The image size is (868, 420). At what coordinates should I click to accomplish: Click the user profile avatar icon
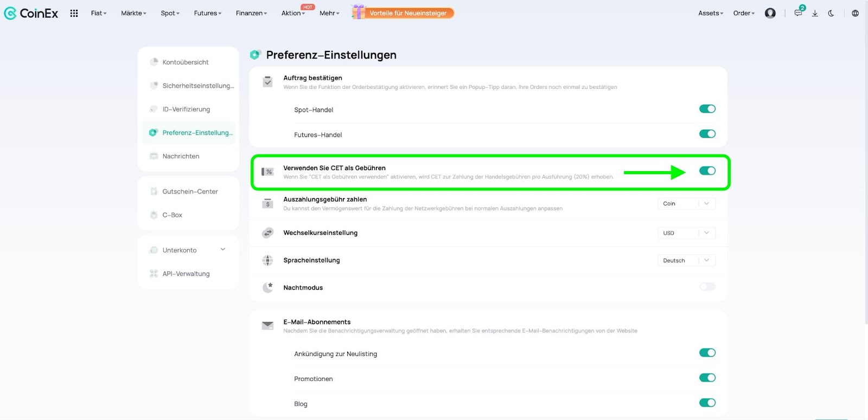point(770,13)
